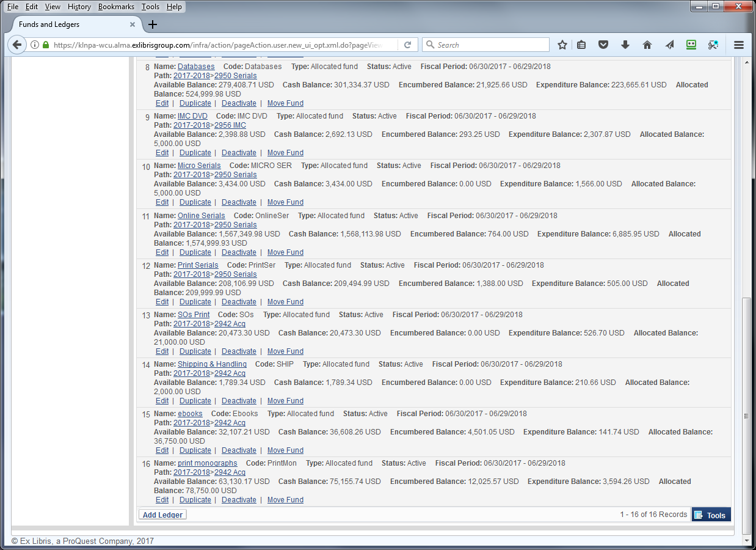Edit the Databases fund
This screenshot has height=550, width=756.
point(162,103)
